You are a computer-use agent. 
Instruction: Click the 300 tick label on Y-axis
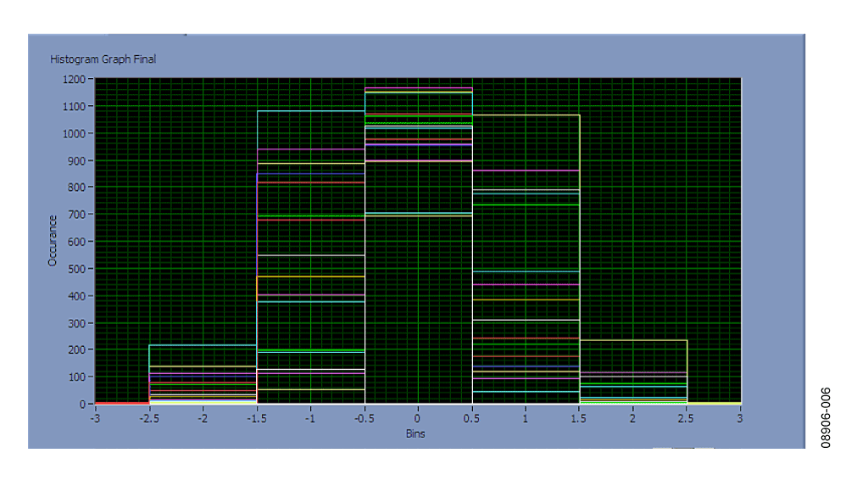[x=77, y=323]
